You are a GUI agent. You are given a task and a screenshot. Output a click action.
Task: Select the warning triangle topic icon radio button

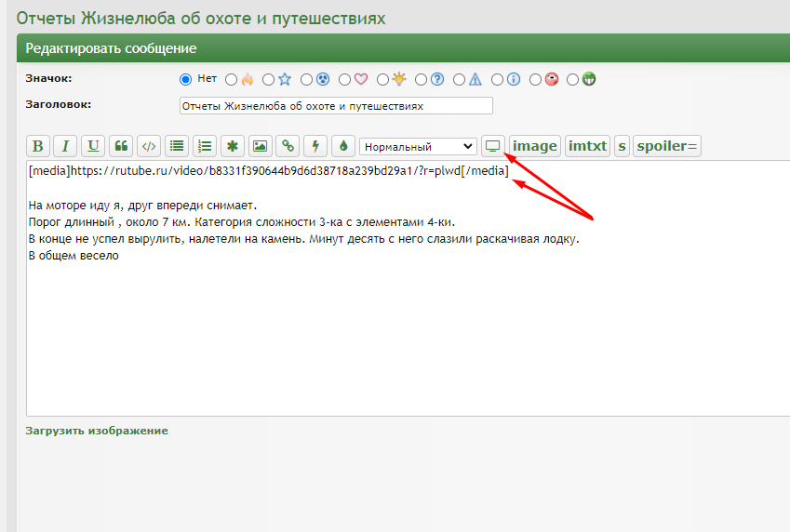tap(459, 80)
